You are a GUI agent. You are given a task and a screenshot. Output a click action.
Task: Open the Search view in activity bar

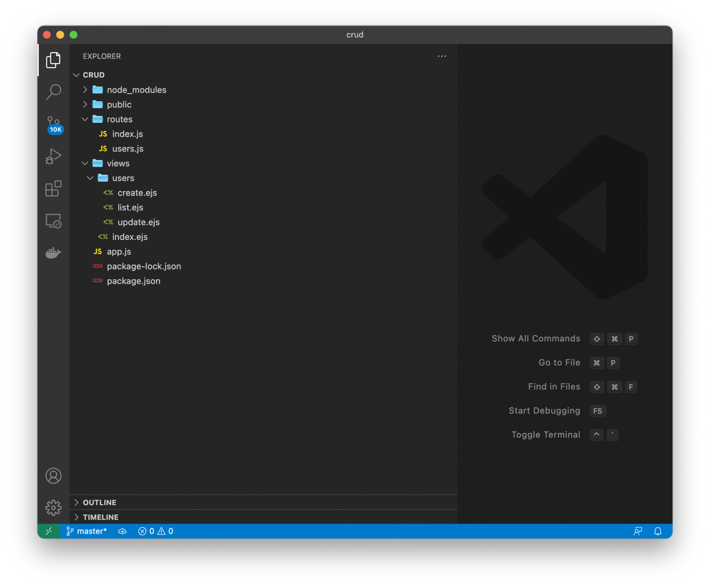(54, 92)
